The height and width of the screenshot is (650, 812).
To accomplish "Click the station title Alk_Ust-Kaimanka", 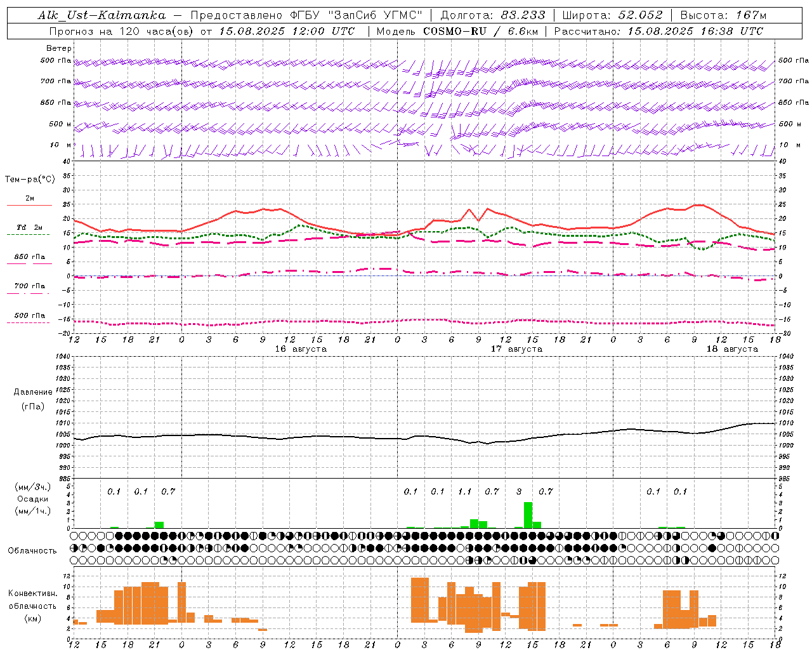I will tap(101, 15).
